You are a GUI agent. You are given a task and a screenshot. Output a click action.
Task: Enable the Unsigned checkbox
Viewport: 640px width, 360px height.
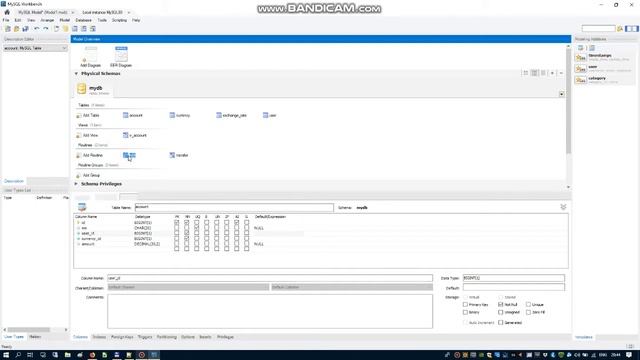pyautogui.click(x=501, y=312)
